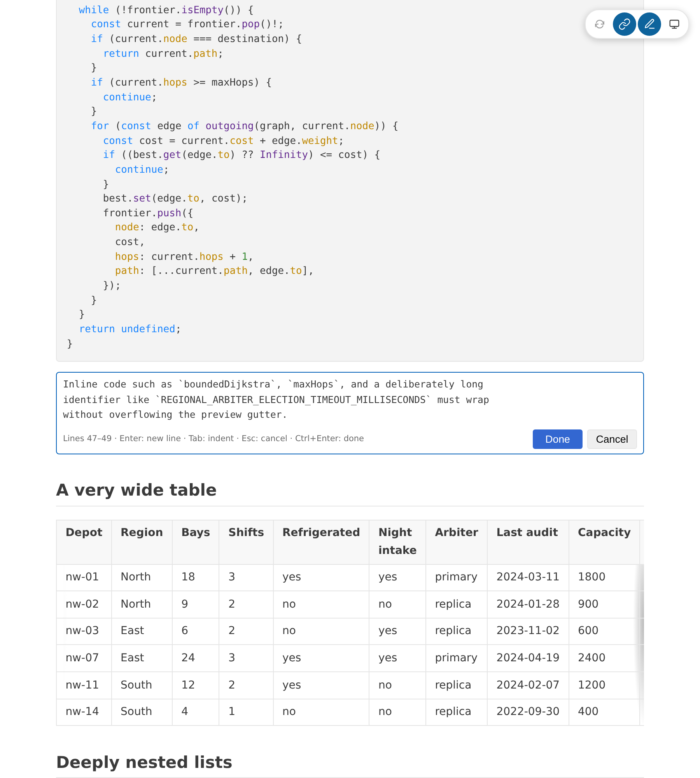700x778 pixels.
Task: Click the 'frontier.push({' code line
Action: pyautogui.click(x=148, y=213)
